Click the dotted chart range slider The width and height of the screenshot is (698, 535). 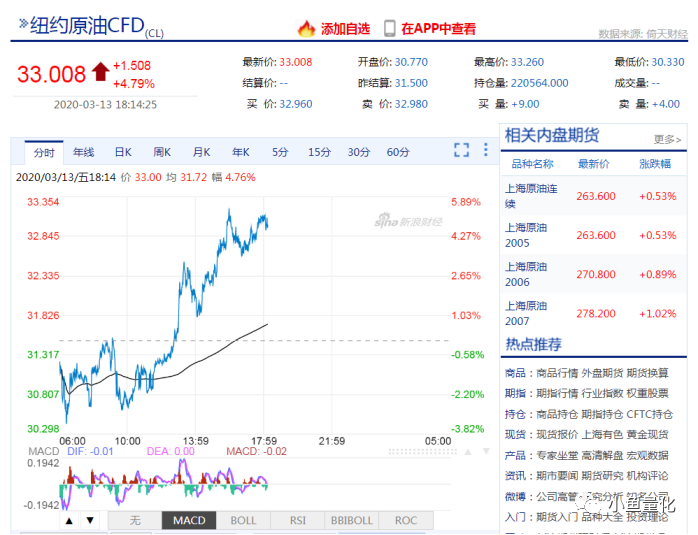click(x=422, y=452)
